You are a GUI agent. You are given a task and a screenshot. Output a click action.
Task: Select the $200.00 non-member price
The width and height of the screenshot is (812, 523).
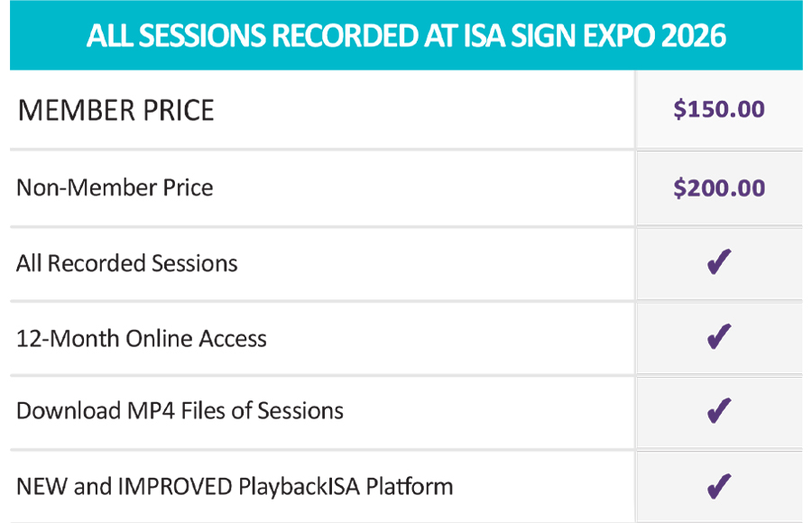pyautogui.click(x=719, y=188)
